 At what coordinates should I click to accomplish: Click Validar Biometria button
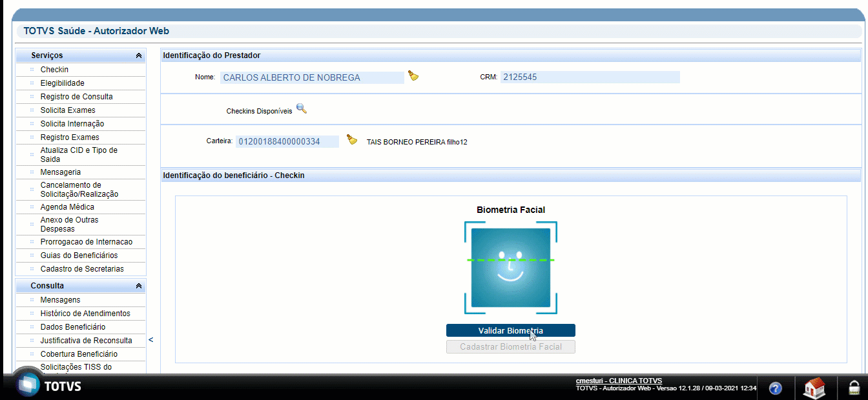coord(511,330)
